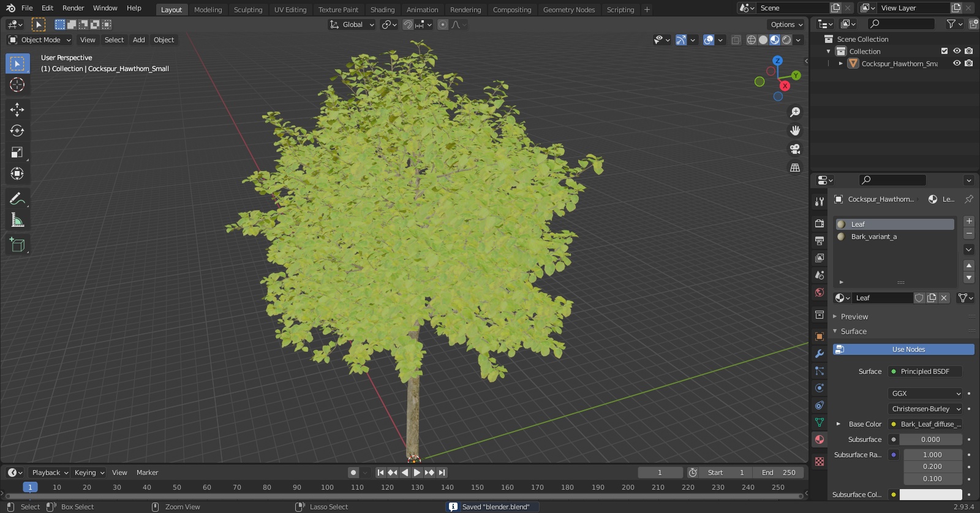Screen dimensions: 980x513
Task: Open Playback dropdown in timeline
Action: click(50, 473)
